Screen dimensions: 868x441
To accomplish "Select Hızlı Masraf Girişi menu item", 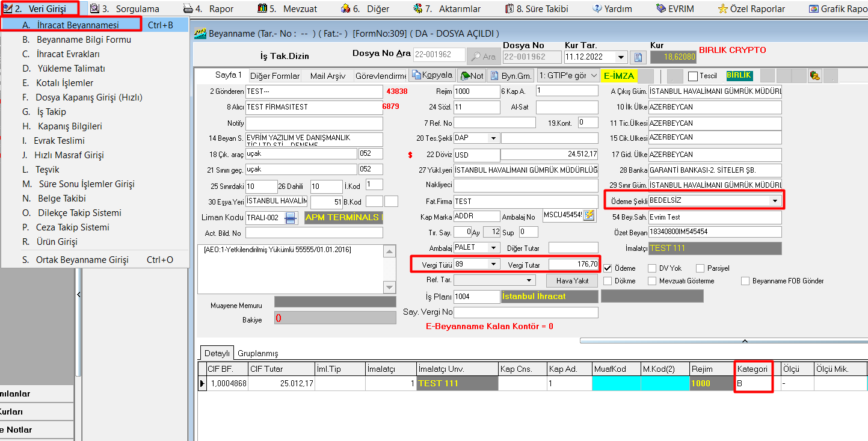I will point(94,155).
